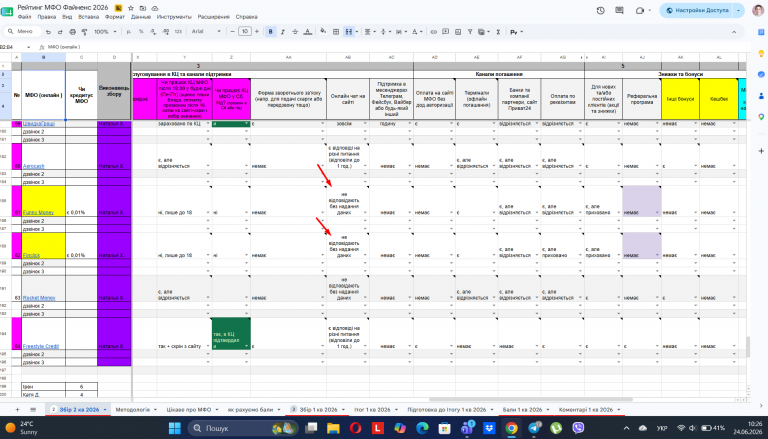
Task: Apply percent format to cells
Action: pyautogui.click(x=141, y=32)
